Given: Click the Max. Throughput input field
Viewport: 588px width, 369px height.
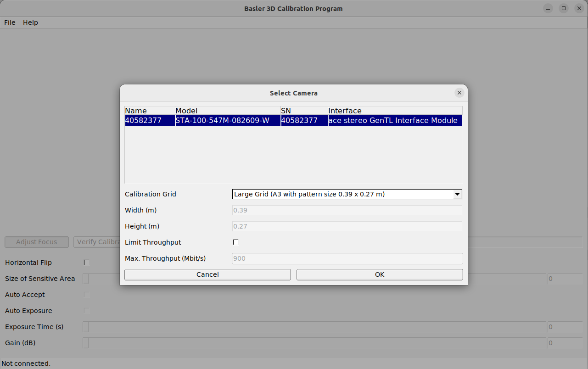Looking at the screenshot, I should click(347, 258).
